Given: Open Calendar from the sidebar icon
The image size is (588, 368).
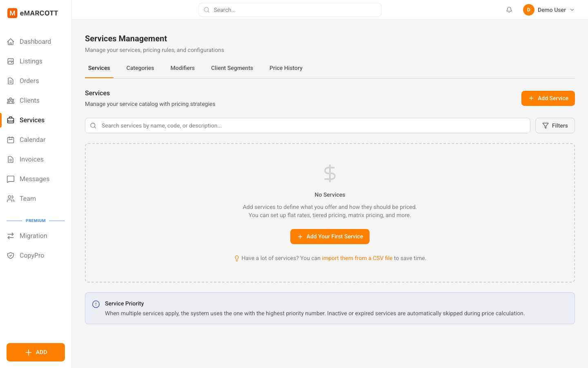Looking at the screenshot, I should (x=11, y=140).
